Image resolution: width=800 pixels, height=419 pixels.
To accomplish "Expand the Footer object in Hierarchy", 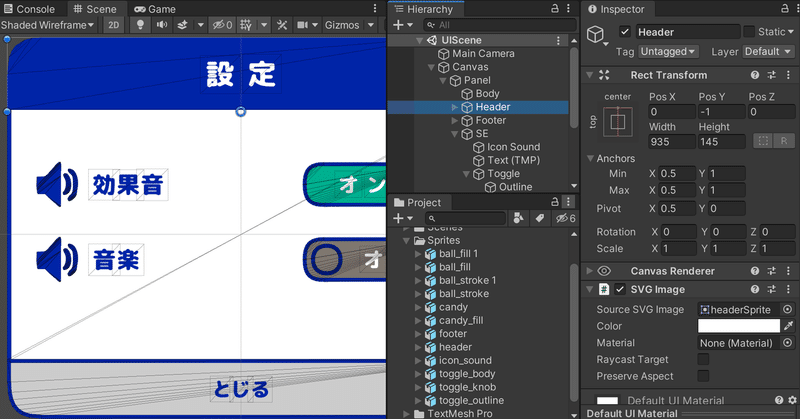I will coord(455,120).
